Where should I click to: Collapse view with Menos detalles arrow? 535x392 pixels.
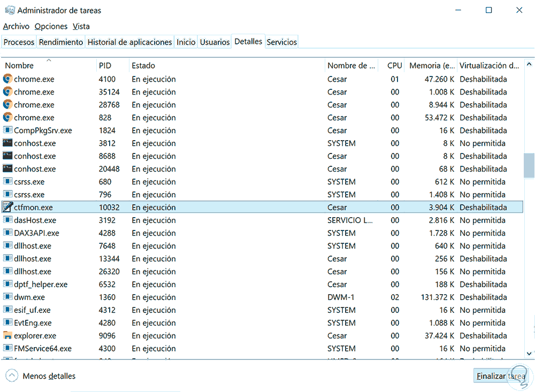pos(12,376)
